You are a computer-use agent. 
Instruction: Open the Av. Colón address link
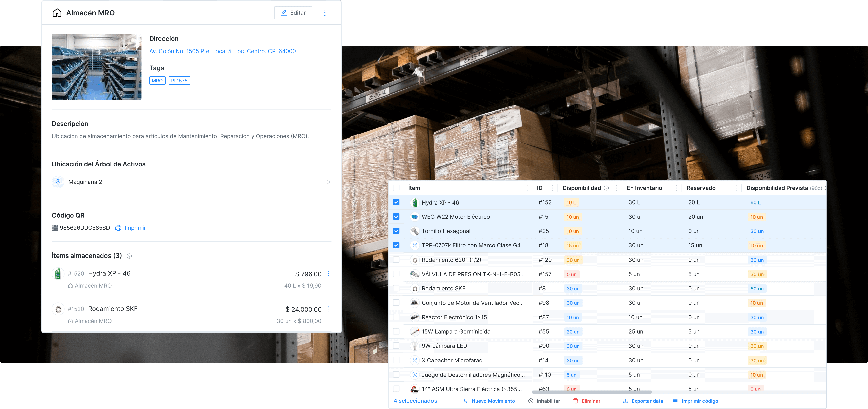[x=222, y=51]
